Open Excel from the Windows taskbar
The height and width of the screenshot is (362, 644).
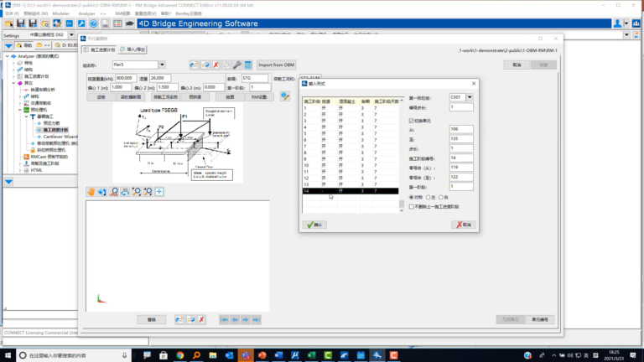(x=311, y=355)
